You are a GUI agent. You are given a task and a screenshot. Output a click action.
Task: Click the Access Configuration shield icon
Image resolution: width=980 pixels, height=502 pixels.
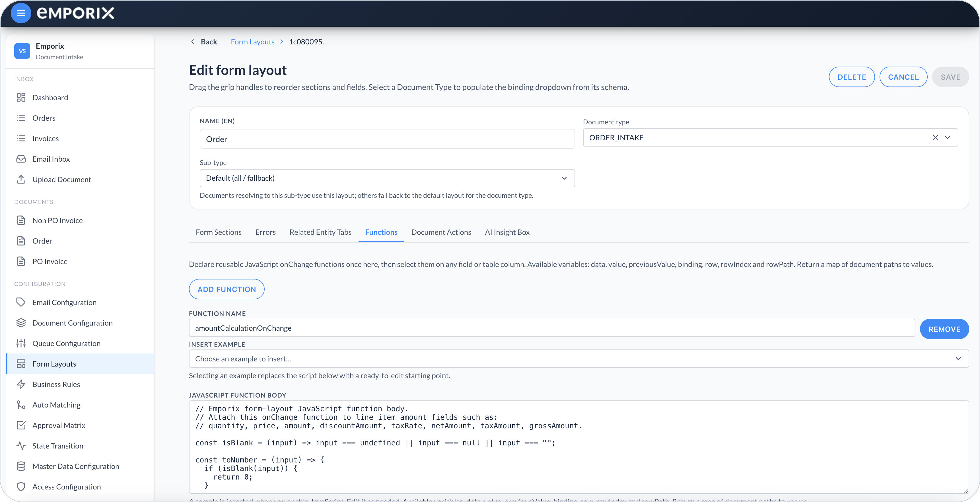pos(21,487)
